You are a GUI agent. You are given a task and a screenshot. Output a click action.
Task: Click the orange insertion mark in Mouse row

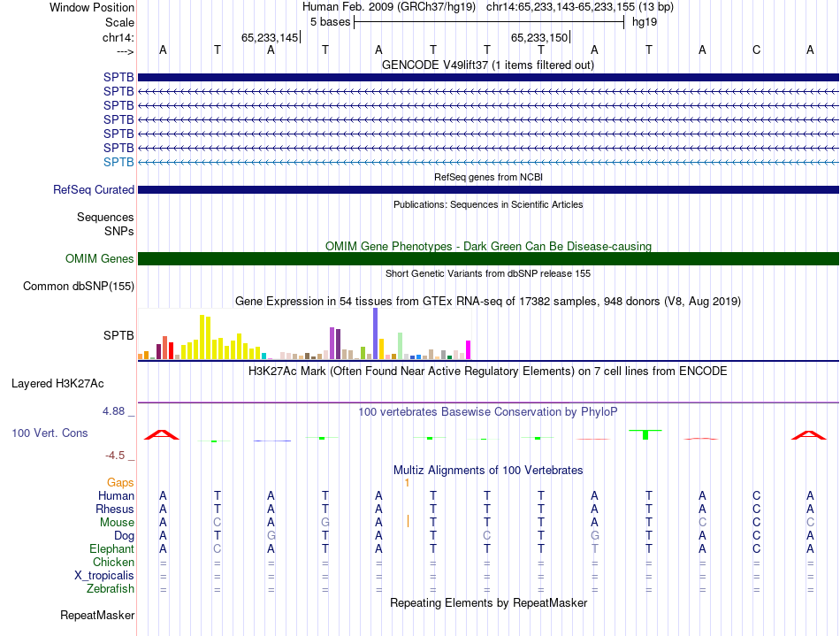pyautogui.click(x=409, y=521)
